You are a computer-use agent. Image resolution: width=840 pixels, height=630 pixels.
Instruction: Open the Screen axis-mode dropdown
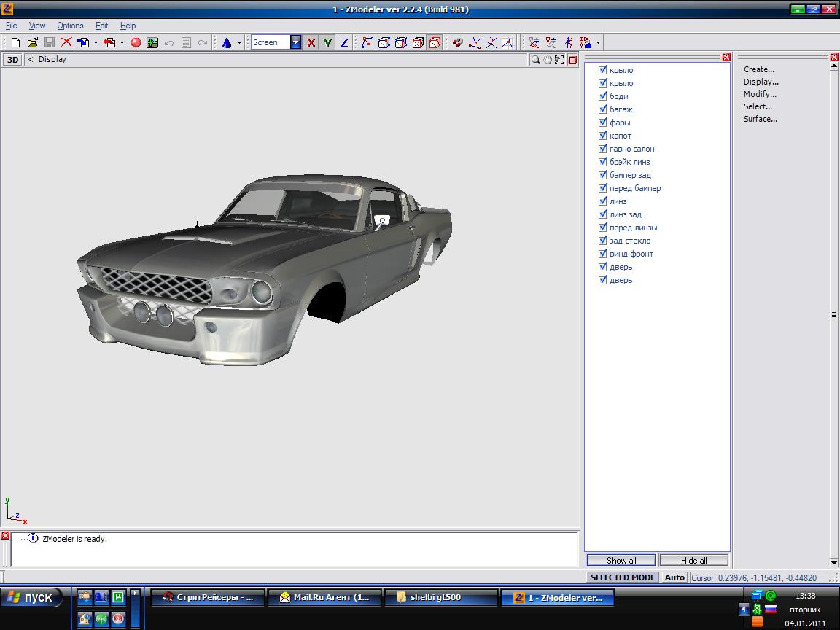(295, 43)
